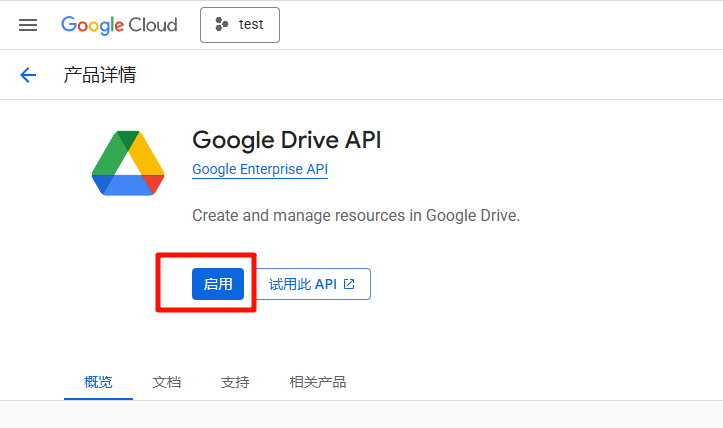
Task: Open the test project selector dropdown
Action: (240, 25)
